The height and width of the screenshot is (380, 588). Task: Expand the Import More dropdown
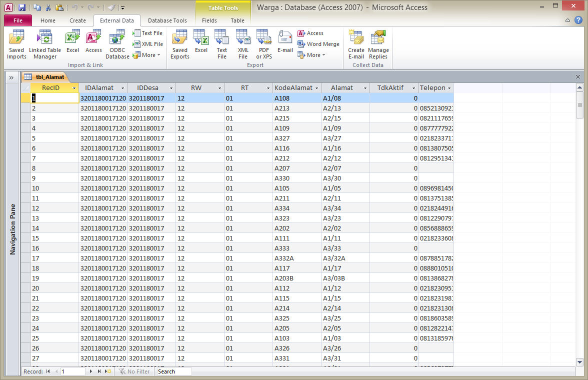coord(146,55)
